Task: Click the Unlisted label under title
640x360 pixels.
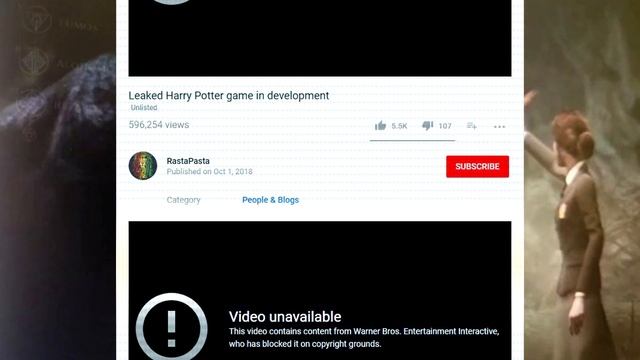Action: [x=144, y=108]
